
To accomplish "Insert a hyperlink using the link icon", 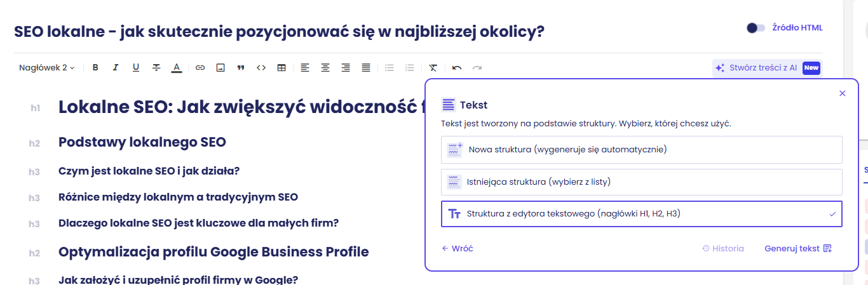I will (x=200, y=67).
